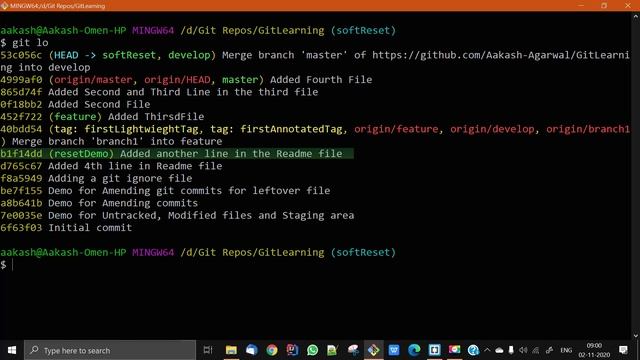Click commit hash 40bdd54

21,129
